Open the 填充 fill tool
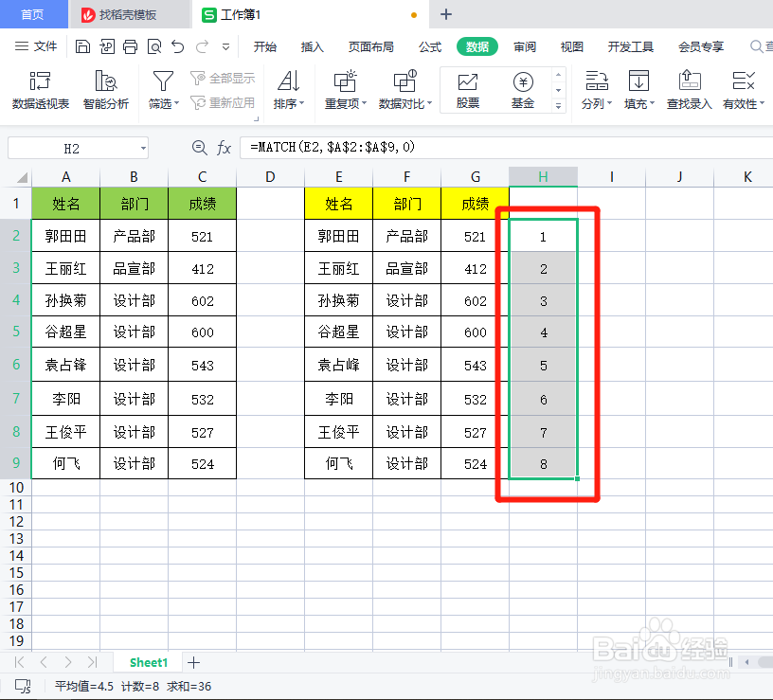This screenshot has width=773, height=700. tap(638, 90)
